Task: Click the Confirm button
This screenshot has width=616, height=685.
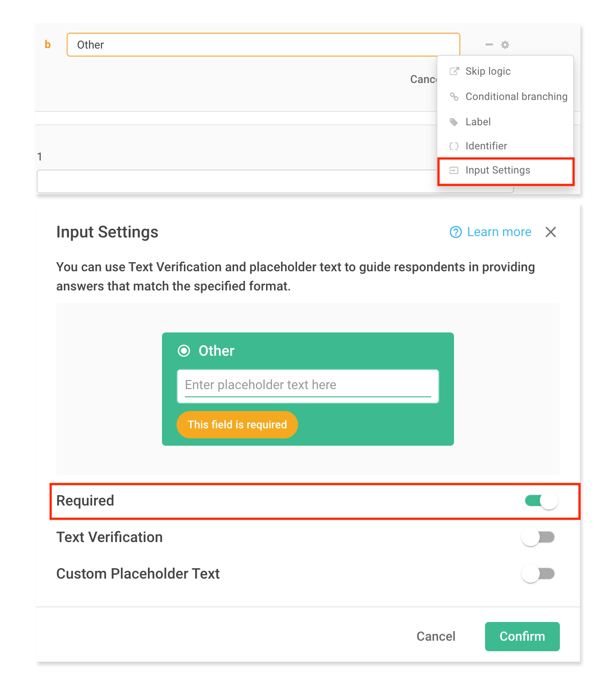Action: (x=522, y=636)
